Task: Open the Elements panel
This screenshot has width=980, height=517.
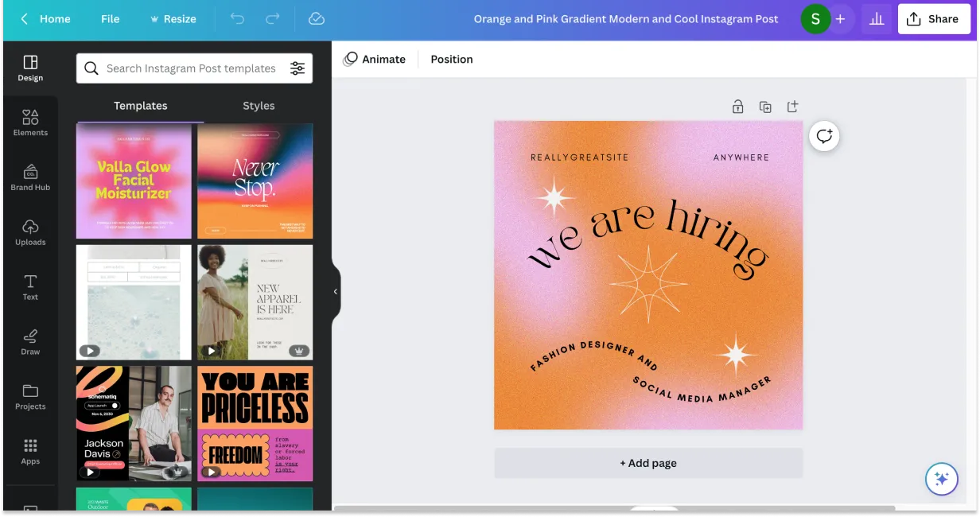Action: pos(30,122)
